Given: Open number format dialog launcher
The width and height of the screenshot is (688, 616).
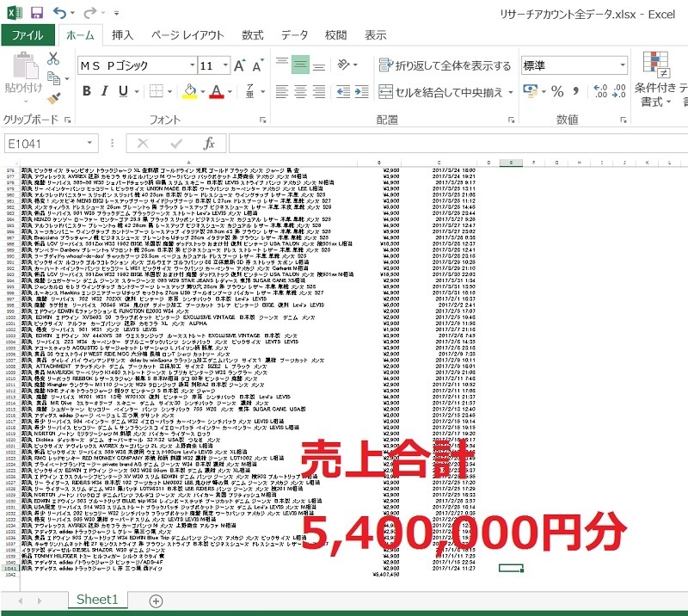Looking at the screenshot, I should point(623,120).
